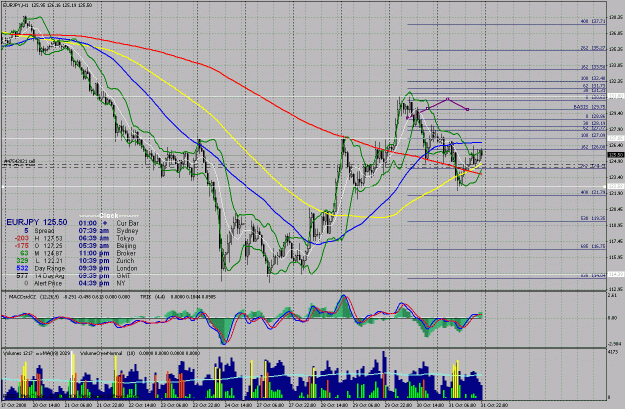Click the black current price tag on the scale
625x409 pixels.
pyautogui.click(x=616, y=155)
